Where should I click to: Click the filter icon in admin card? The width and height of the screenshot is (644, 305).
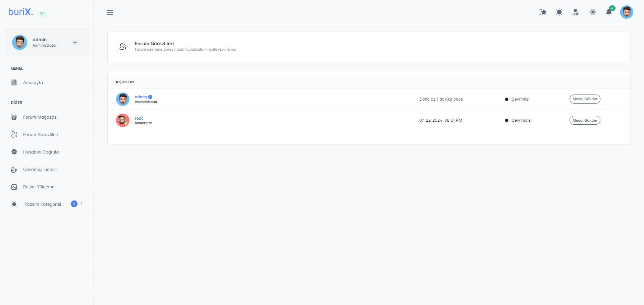(x=75, y=43)
